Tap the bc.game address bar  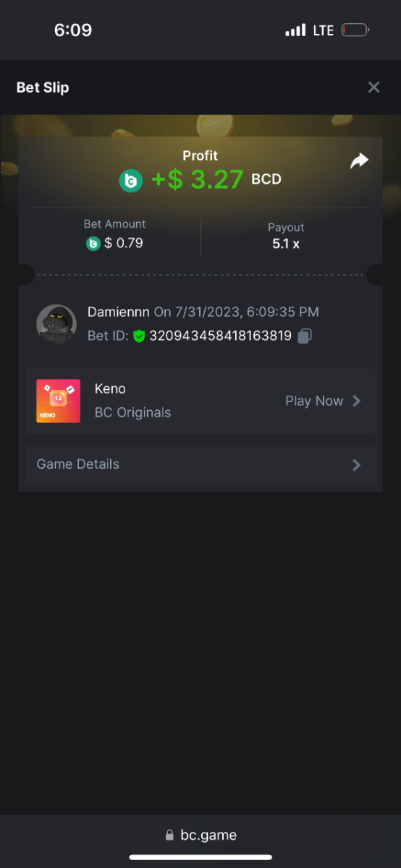point(200,835)
